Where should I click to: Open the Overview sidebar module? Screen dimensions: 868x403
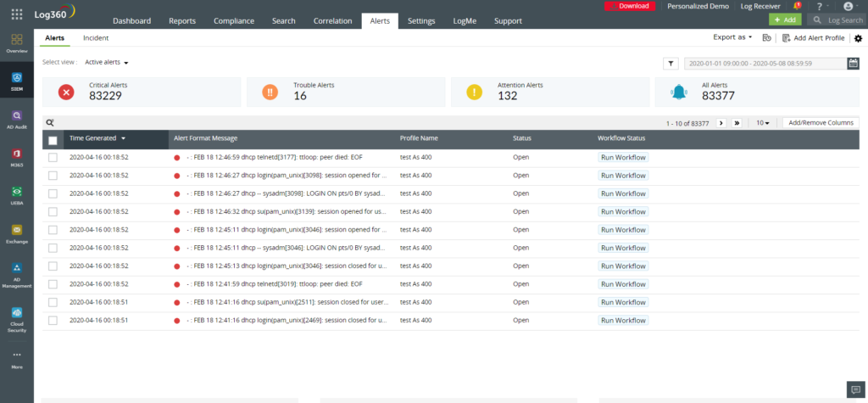[17, 42]
